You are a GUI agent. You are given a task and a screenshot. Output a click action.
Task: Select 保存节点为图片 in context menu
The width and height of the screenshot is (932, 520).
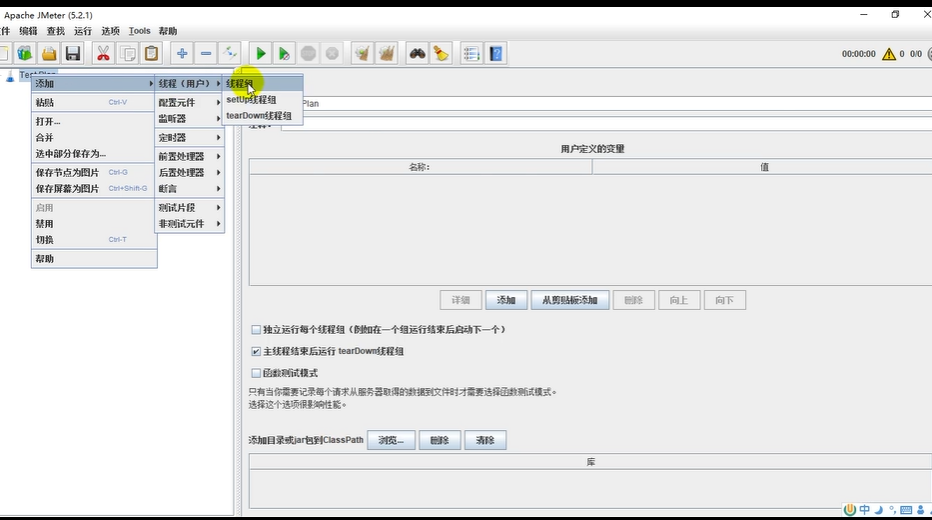94,172
